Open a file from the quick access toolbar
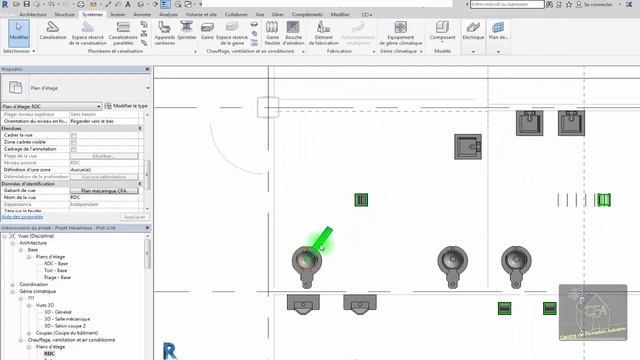 pyautogui.click(x=16, y=4)
